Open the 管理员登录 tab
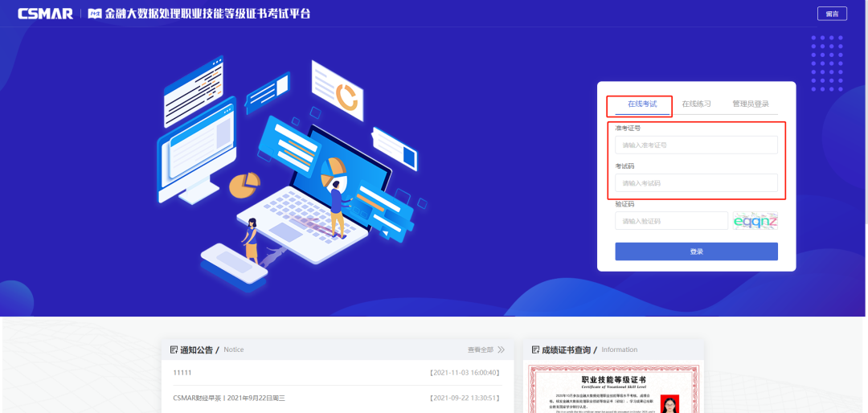 point(750,104)
